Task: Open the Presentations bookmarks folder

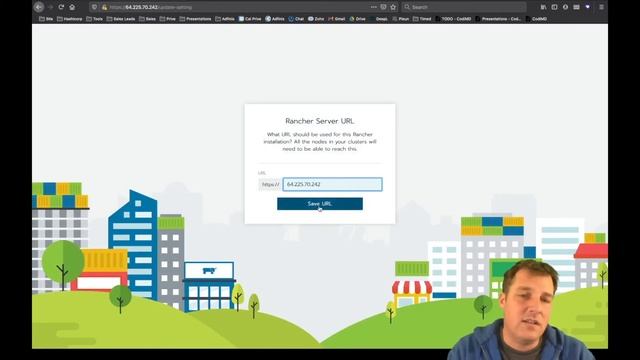Action: (x=195, y=19)
